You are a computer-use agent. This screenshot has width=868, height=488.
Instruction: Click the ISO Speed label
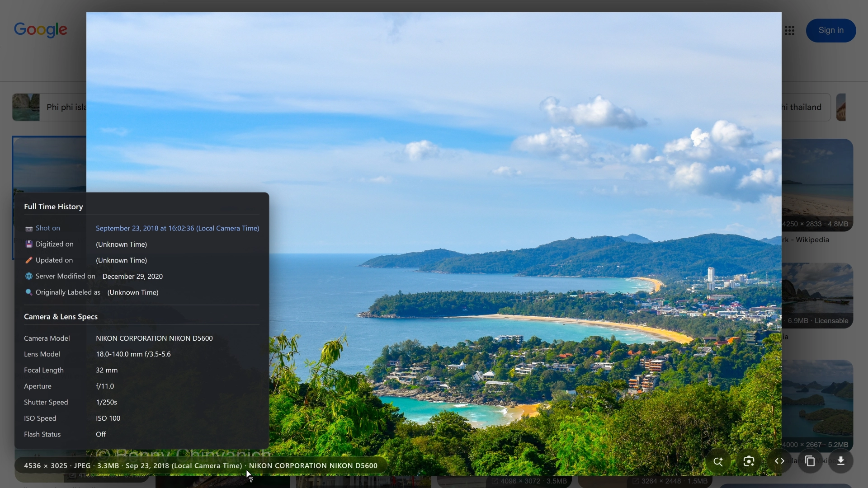tap(40, 418)
